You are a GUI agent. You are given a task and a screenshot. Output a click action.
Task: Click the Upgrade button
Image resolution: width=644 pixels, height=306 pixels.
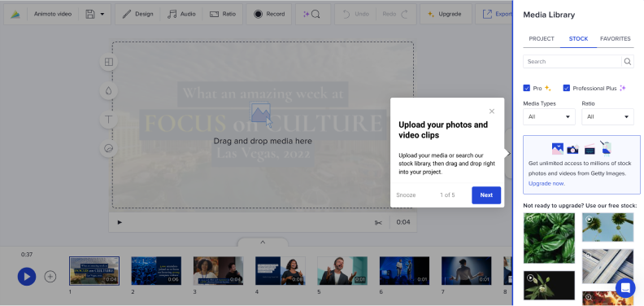pyautogui.click(x=446, y=14)
